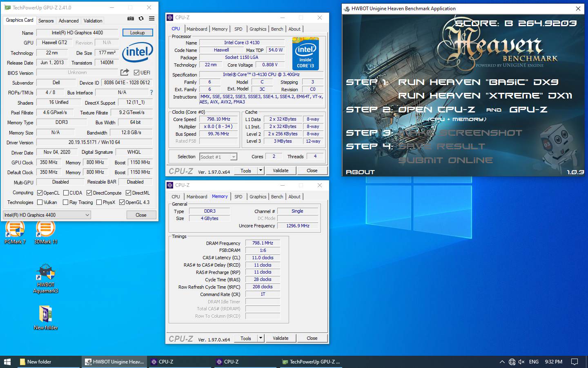Click the BIOS share/export arrow icon
The width and height of the screenshot is (588, 368).
[x=125, y=72]
